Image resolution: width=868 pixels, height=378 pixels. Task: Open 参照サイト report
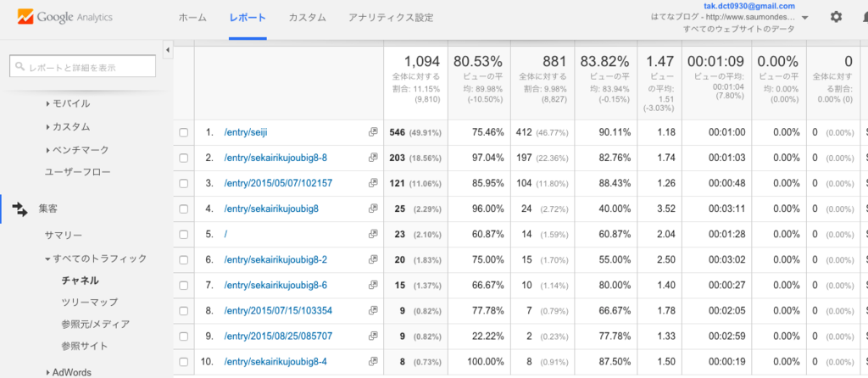click(85, 347)
